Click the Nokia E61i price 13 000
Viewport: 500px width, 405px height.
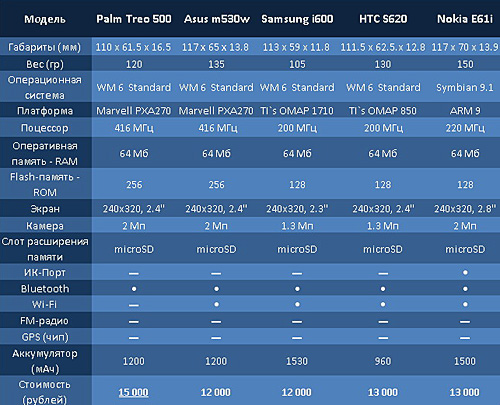tap(465, 393)
